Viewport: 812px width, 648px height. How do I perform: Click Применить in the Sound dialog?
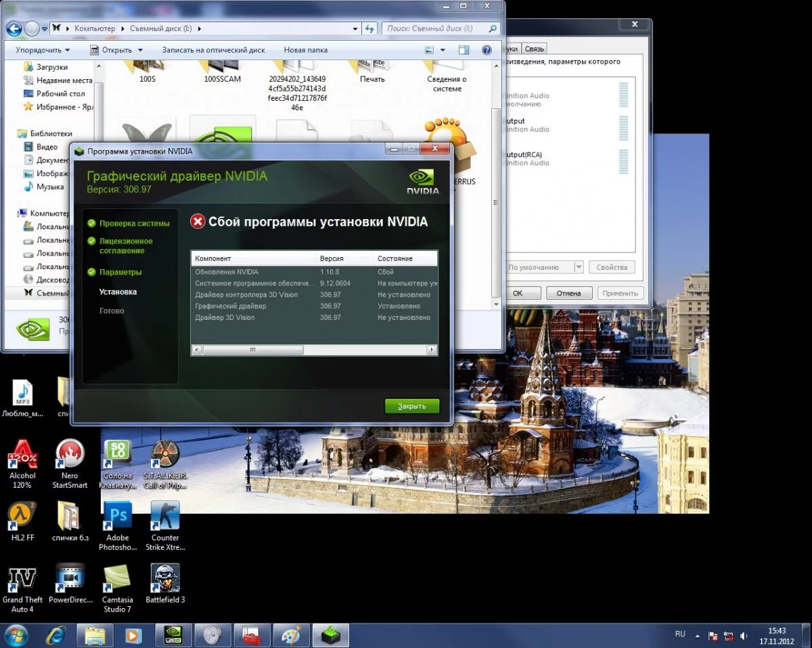pos(620,293)
